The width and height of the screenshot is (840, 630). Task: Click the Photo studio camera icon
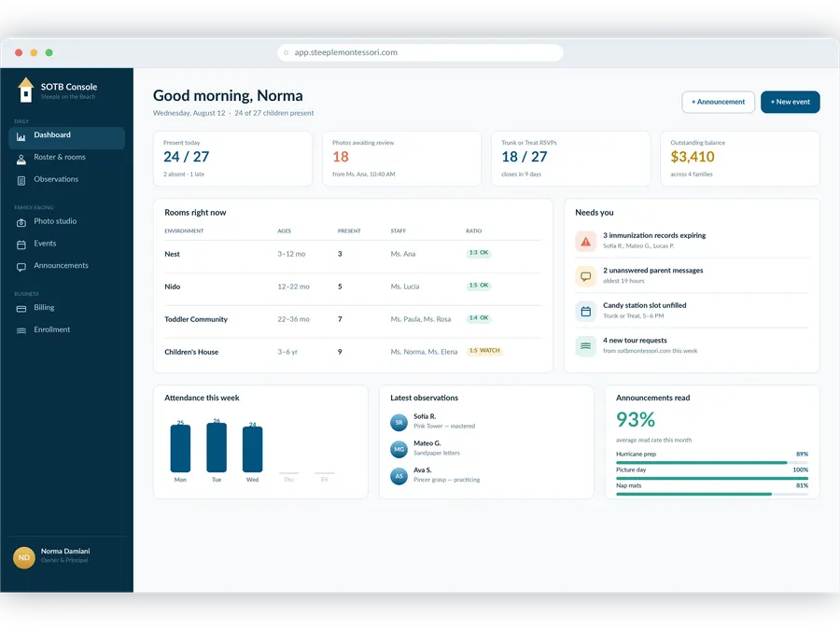(21, 223)
